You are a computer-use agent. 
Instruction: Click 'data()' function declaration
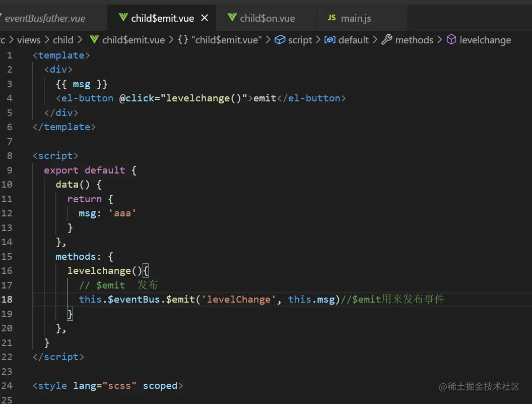point(73,185)
